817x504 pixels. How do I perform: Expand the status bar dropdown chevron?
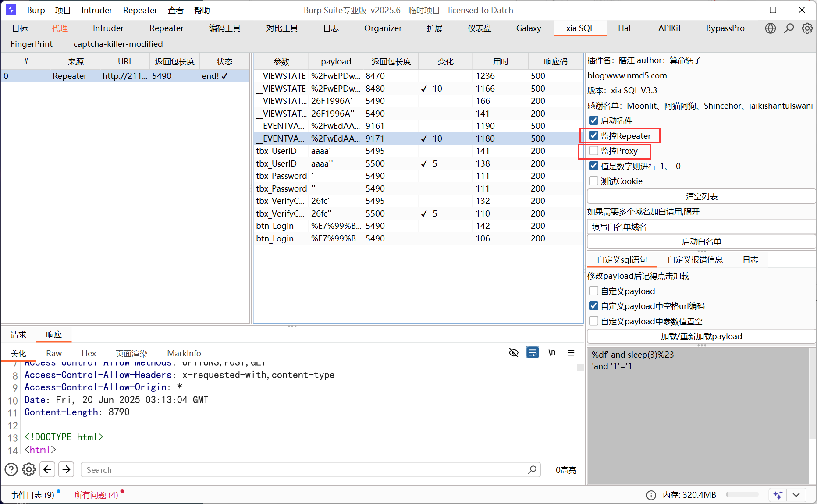tap(796, 495)
